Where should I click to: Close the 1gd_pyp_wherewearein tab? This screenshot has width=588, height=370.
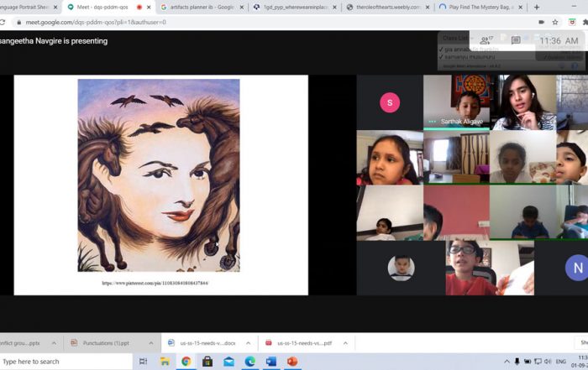coord(334,7)
